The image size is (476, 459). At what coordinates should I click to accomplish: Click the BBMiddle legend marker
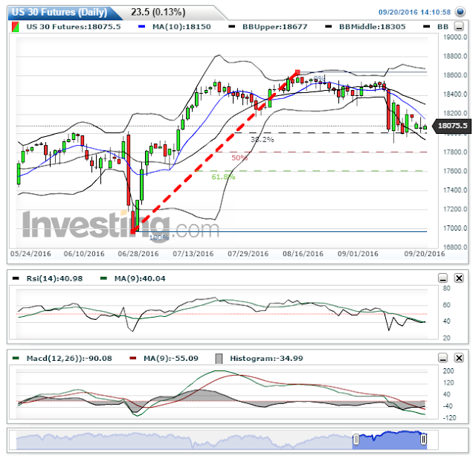(328, 27)
